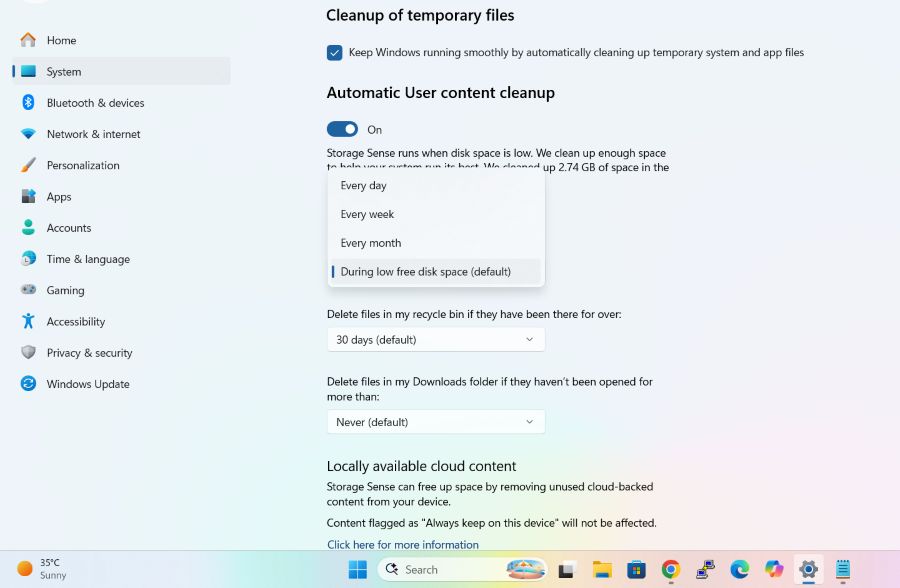Click the Settings gear on the taskbar
The width and height of the screenshot is (900, 588).
click(x=808, y=570)
